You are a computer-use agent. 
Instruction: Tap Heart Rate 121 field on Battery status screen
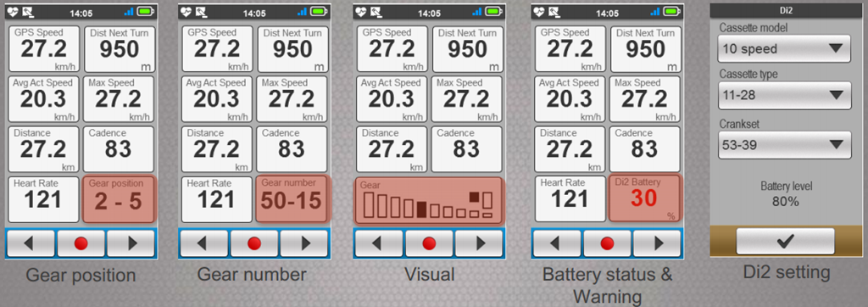point(570,199)
